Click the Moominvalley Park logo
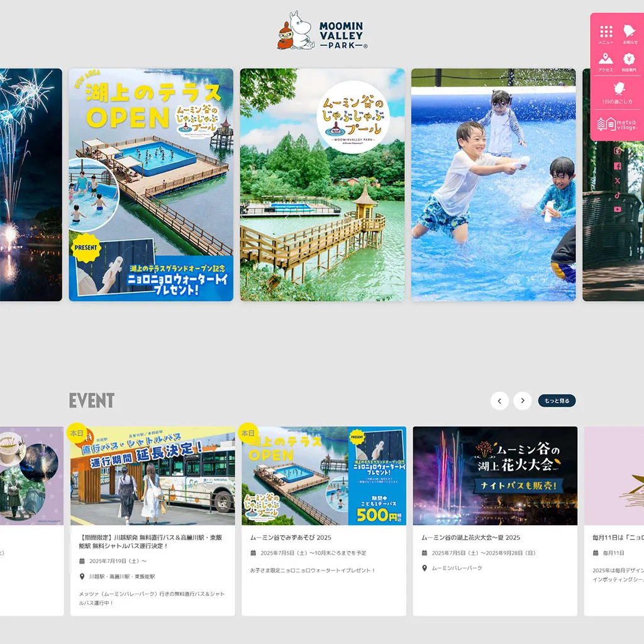Viewport: 644px width, 644px height. point(322,31)
